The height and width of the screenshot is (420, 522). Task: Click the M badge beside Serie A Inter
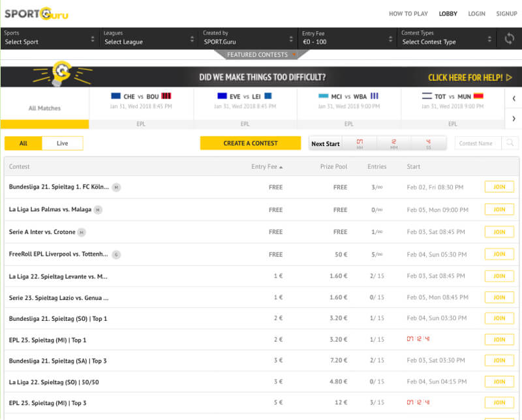[x=82, y=232]
